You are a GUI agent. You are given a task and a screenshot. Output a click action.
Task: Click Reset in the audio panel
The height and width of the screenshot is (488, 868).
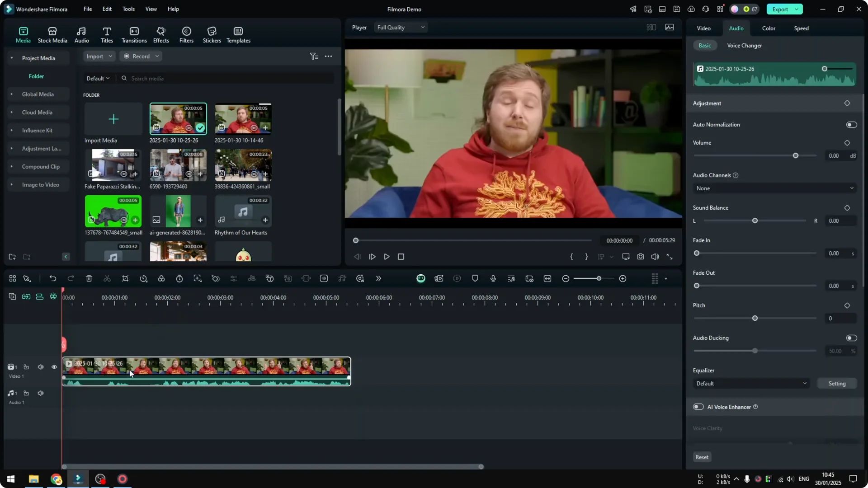point(702,457)
